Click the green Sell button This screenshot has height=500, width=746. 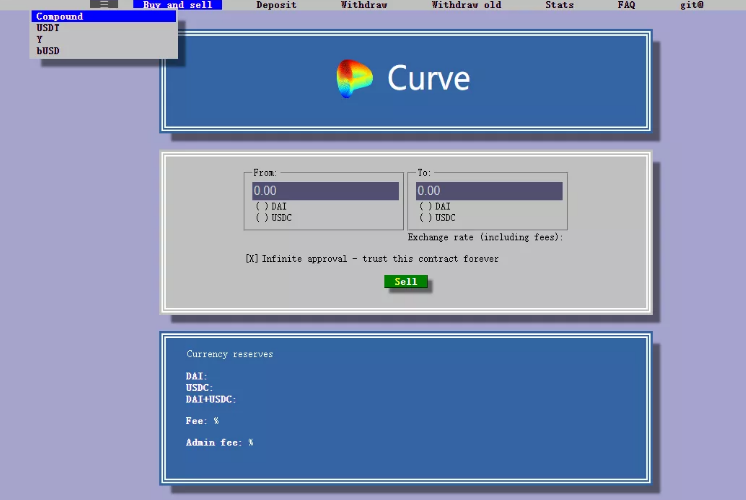coord(406,282)
